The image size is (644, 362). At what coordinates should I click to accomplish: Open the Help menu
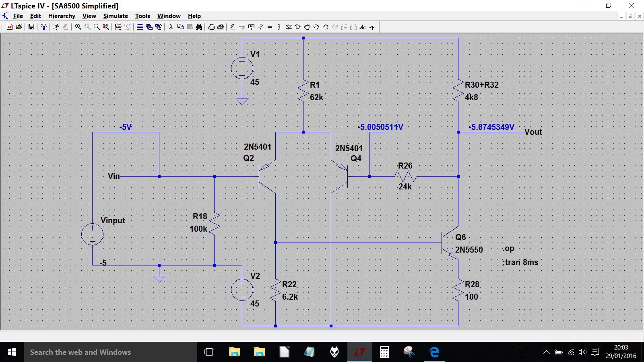point(194,16)
